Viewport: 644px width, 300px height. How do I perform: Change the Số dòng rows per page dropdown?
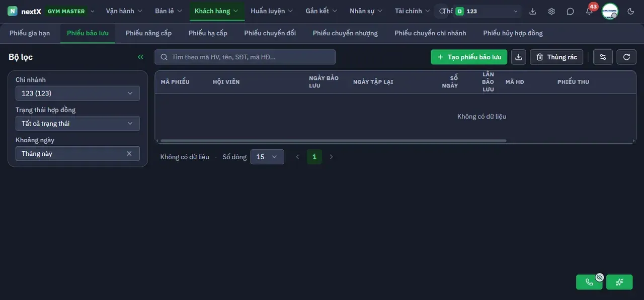[x=267, y=157]
